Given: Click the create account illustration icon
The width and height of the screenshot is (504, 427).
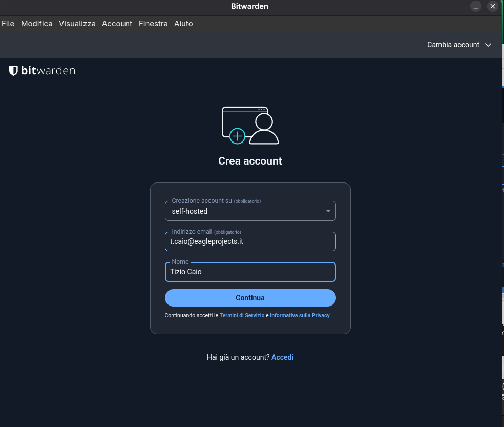Looking at the screenshot, I should 250,125.
